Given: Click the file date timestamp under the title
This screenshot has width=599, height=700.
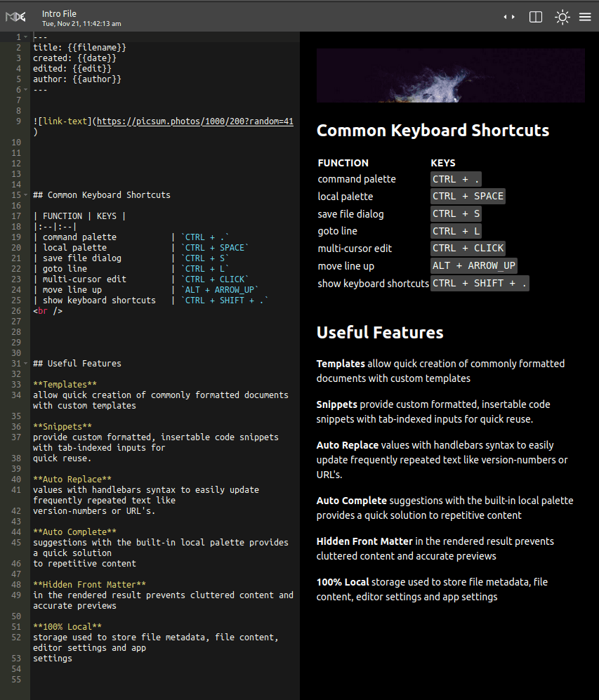Looking at the screenshot, I should tap(81, 24).
